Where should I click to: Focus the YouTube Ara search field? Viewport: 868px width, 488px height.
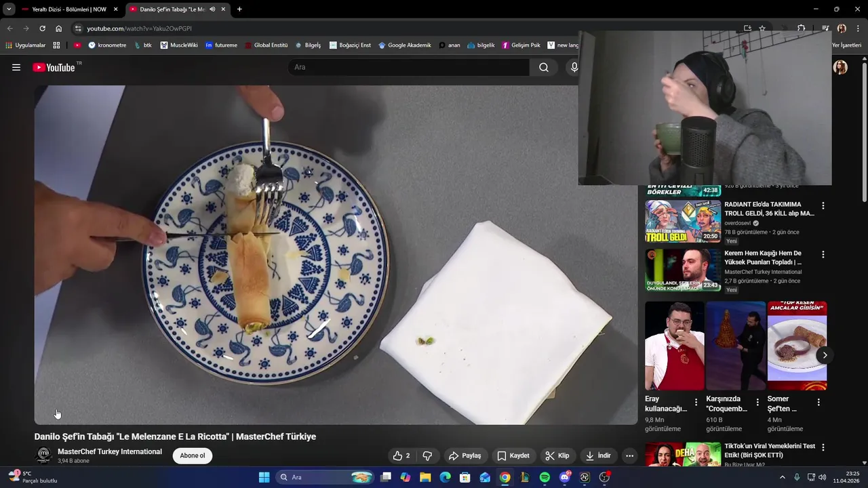click(x=408, y=67)
